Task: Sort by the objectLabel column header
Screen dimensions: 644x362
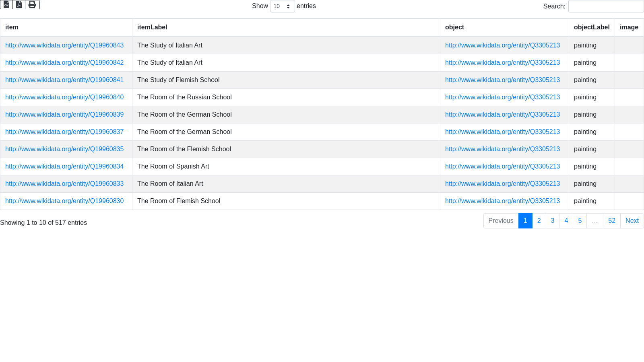Action: 591,27
